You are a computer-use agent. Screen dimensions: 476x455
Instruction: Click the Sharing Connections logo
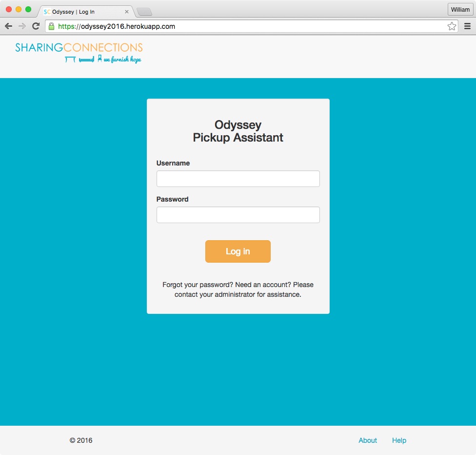coord(79,53)
